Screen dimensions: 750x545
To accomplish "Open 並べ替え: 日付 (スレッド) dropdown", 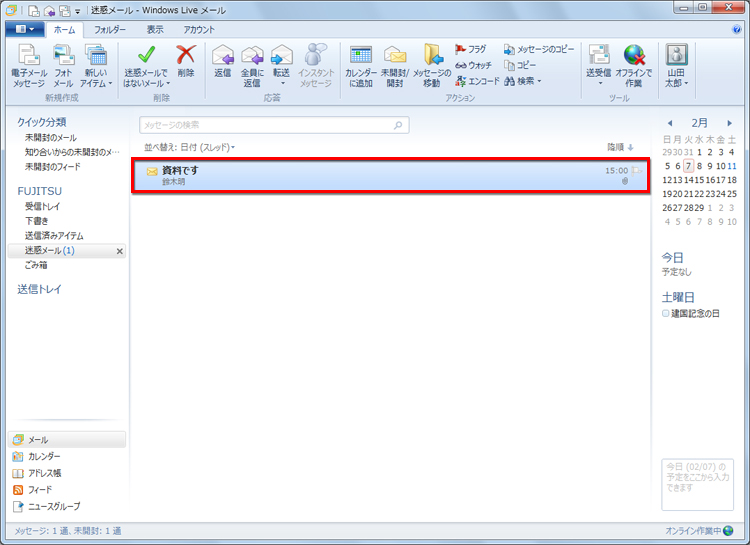I will [x=189, y=147].
